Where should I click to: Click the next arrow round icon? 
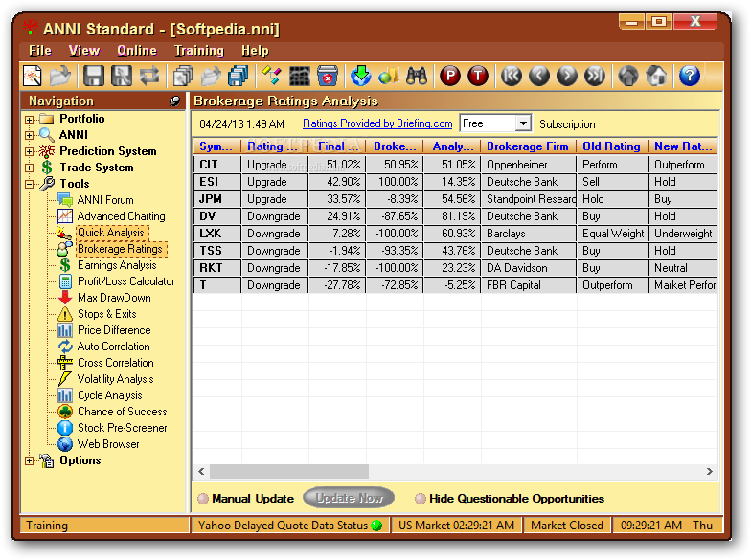(x=567, y=77)
